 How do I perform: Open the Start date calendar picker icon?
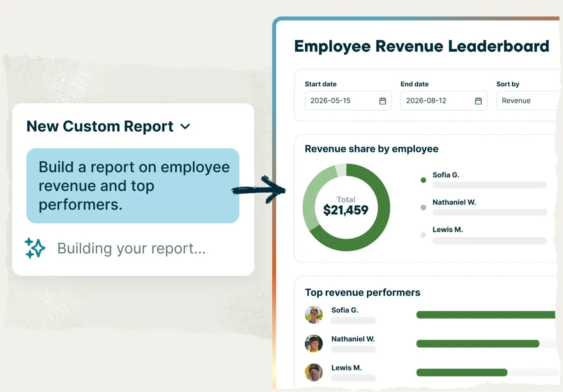[x=383, y=101]
